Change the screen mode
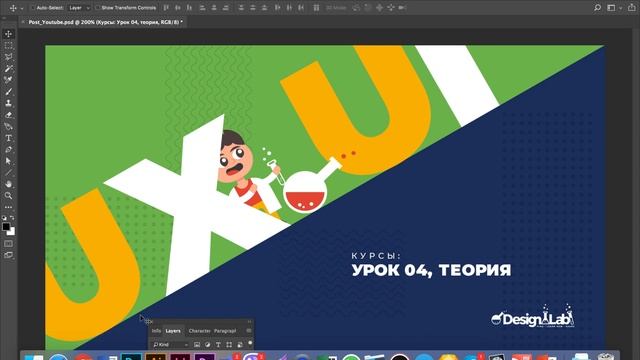 [9, 255]
